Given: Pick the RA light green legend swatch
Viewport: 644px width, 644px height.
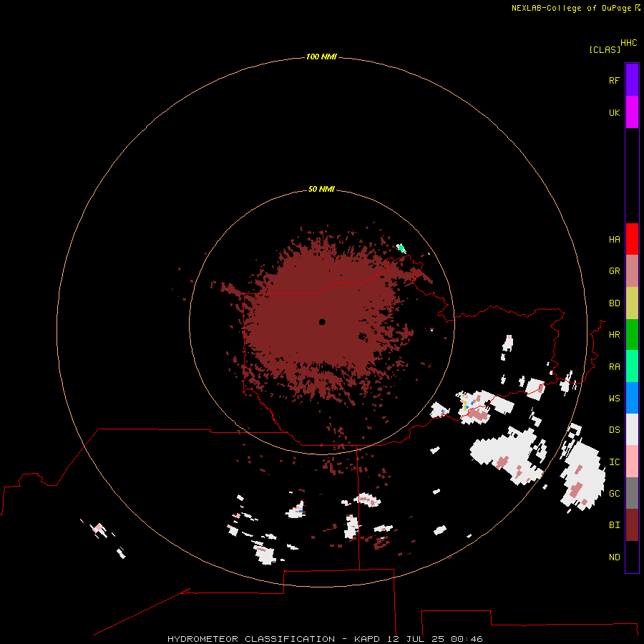Looking at the screenshot, I should [x=632, y=366].
